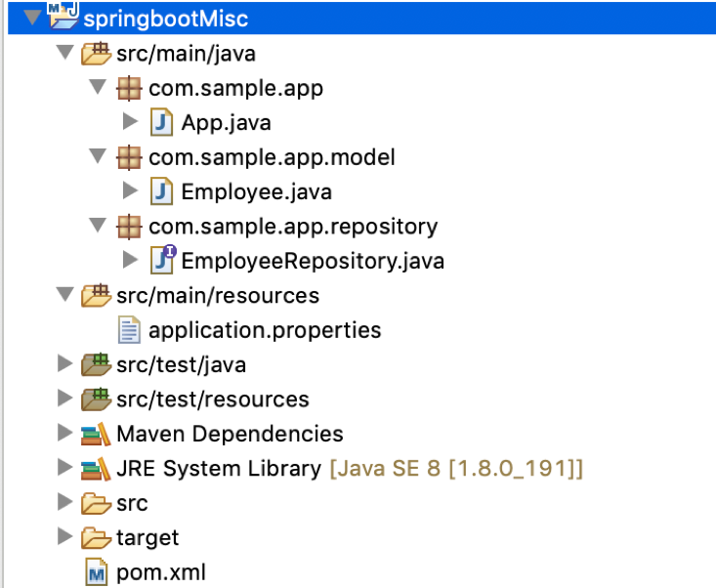Click the Employee.java file icon
Viewport: 716px width, 588px height.
pos(161,191)
